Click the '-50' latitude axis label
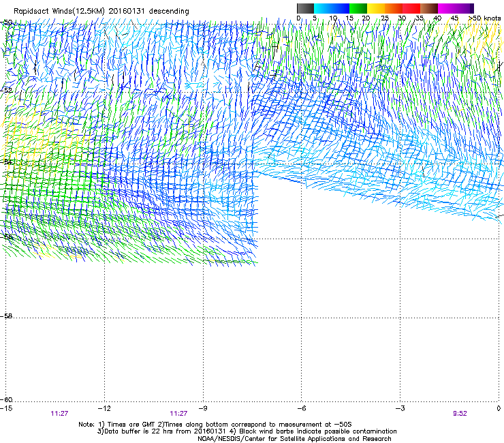The image size is (504, 443). (x=6, y=22)
